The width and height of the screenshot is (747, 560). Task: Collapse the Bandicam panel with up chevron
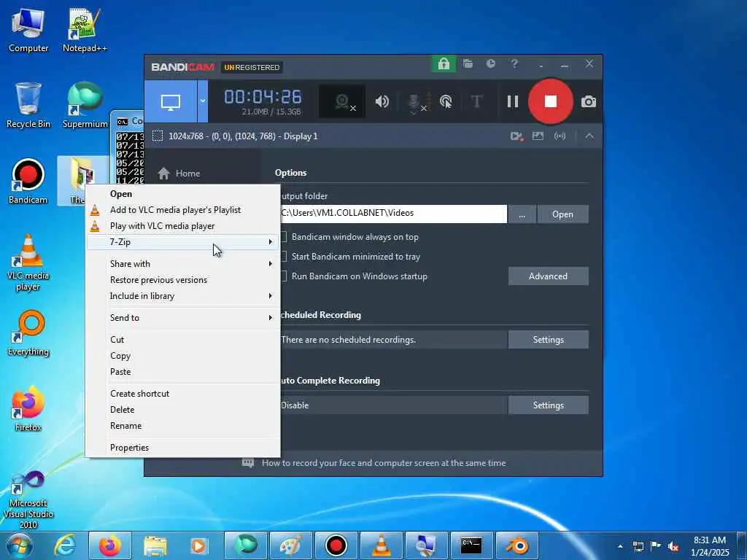pyautogui.click(x=589, y=136)
